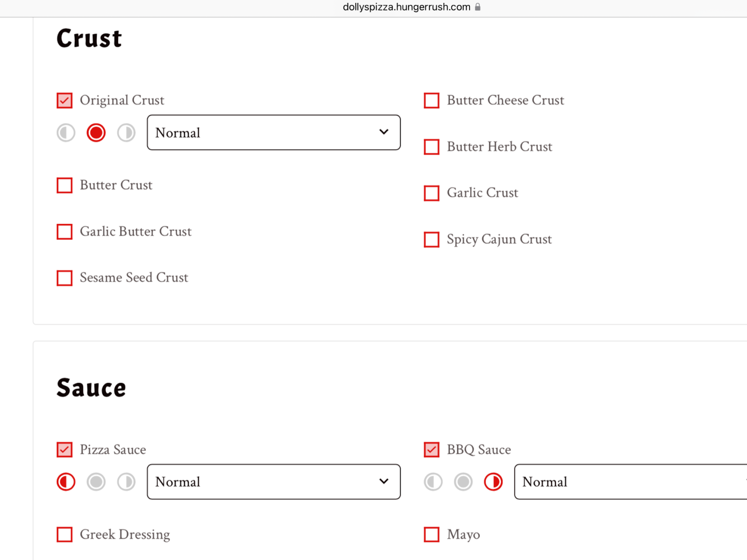
Task: Uncheck the Original Crust checkbox
Action: [65, 100]
